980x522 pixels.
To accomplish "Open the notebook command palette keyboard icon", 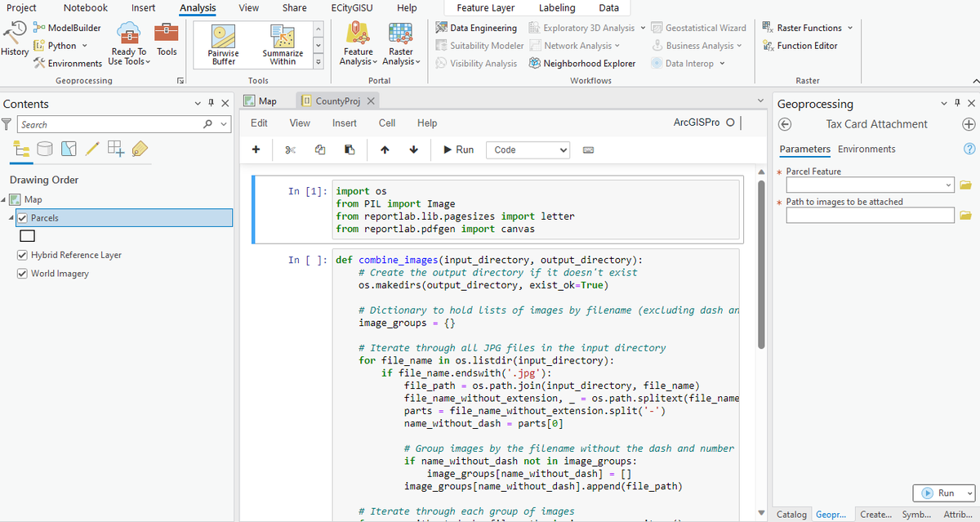I will pyautogui.click(x=588, y=150).
